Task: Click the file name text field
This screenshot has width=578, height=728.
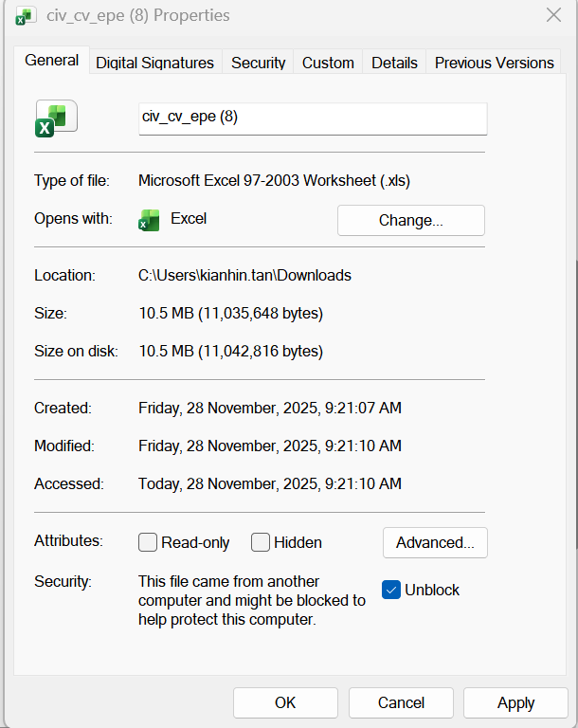Action: click(313, 118)
